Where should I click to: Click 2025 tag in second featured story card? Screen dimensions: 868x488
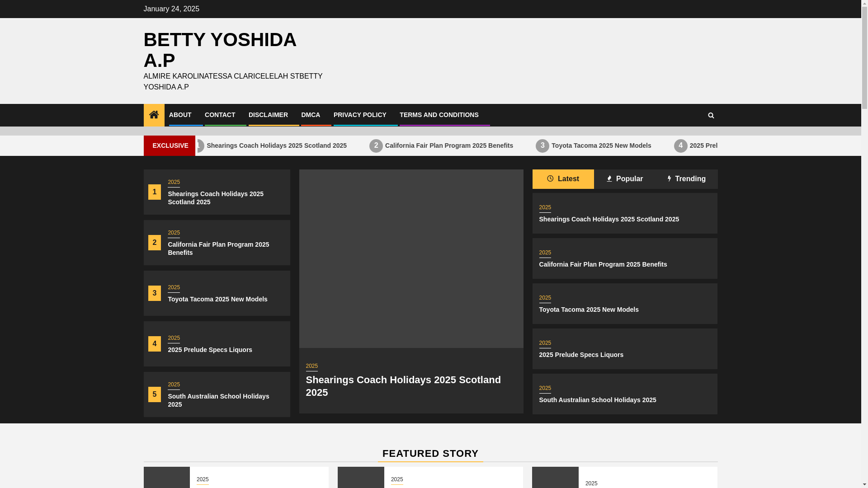coord(397,479)
